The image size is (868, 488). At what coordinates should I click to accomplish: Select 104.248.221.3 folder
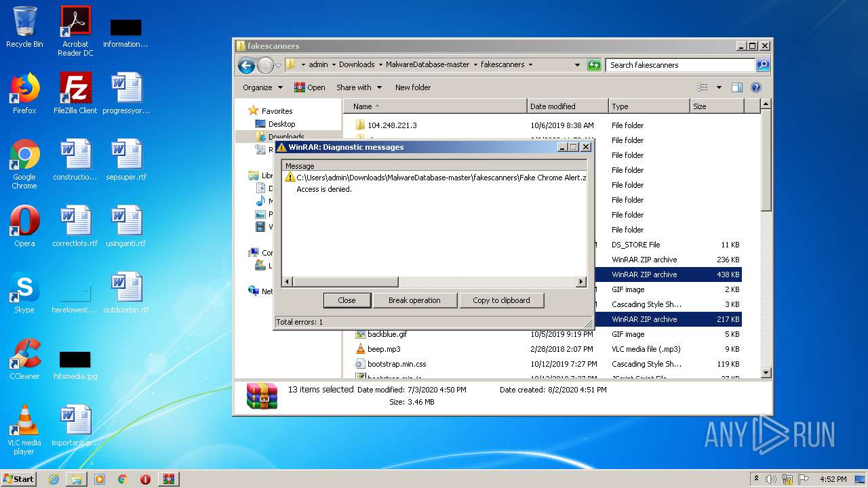392,125
